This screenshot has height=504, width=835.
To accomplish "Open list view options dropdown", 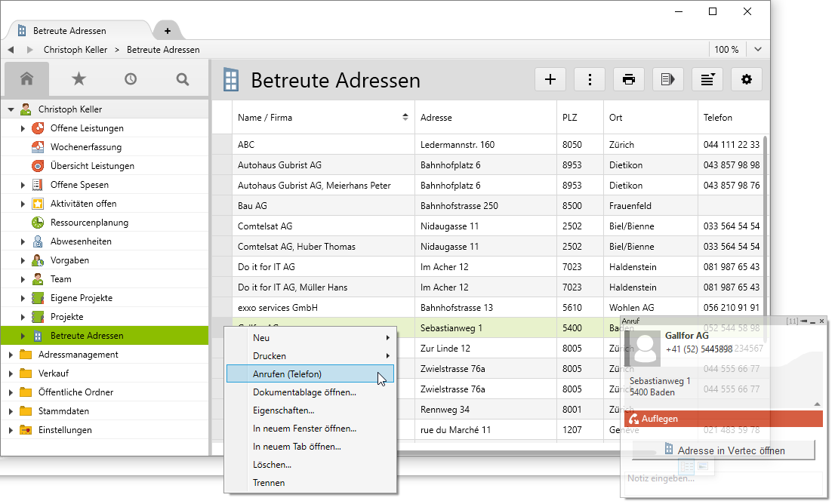I will (x=707, y=79).
